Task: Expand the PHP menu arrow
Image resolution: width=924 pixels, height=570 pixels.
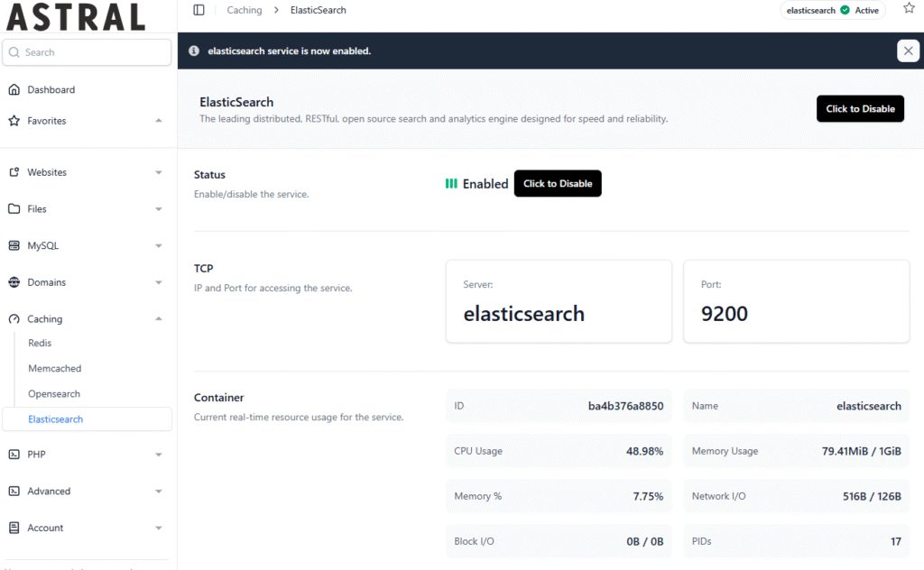Action: (x=159, y=455)
